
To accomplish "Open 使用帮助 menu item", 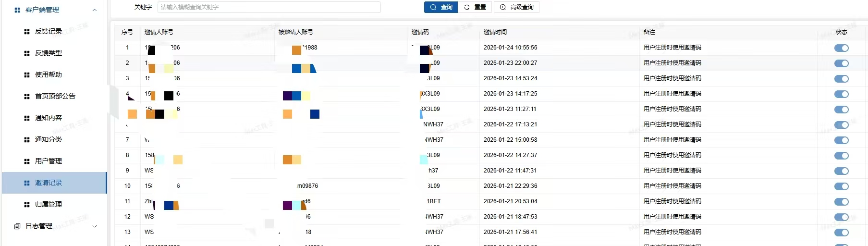I will pyautogui.click(x=54, y=75).
